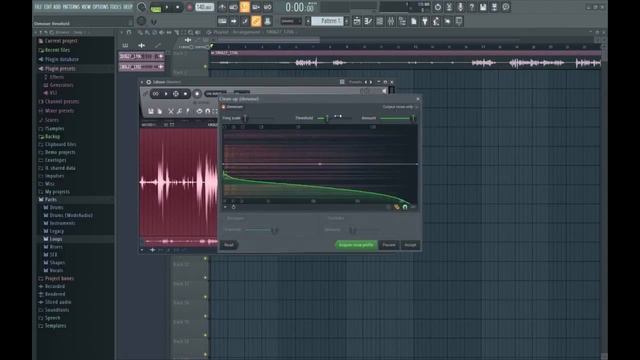The image size is (640, 360).
Task: Click the tempo display field
Action: coord(204,7)
